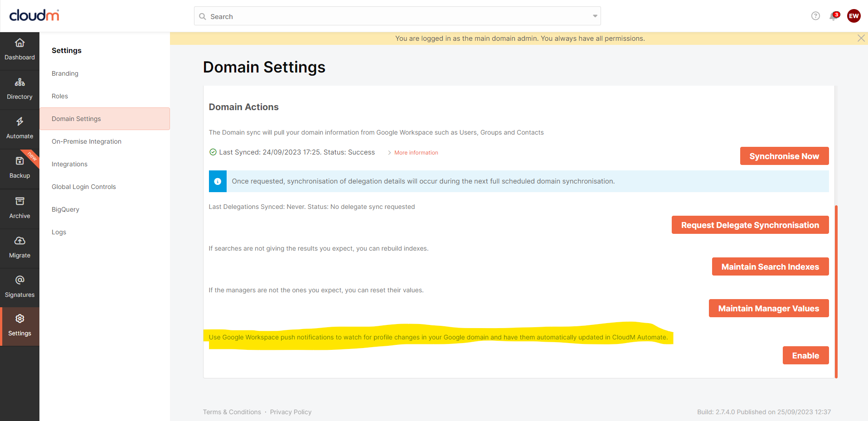
Task: Select Domain Settings menu item
Action: point(105,119)
